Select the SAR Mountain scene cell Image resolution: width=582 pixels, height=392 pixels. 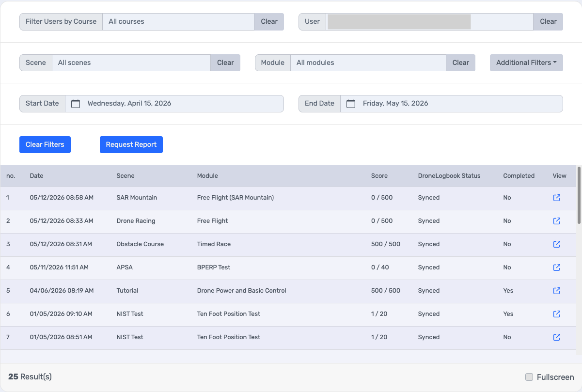pyautogui.click(x=137, y=198)
